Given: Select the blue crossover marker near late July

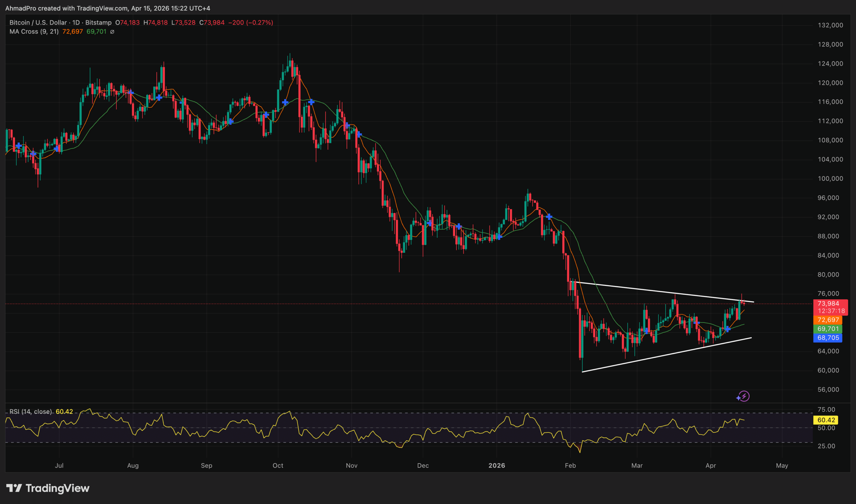Looking at the screenshot, I should [130, 93].
